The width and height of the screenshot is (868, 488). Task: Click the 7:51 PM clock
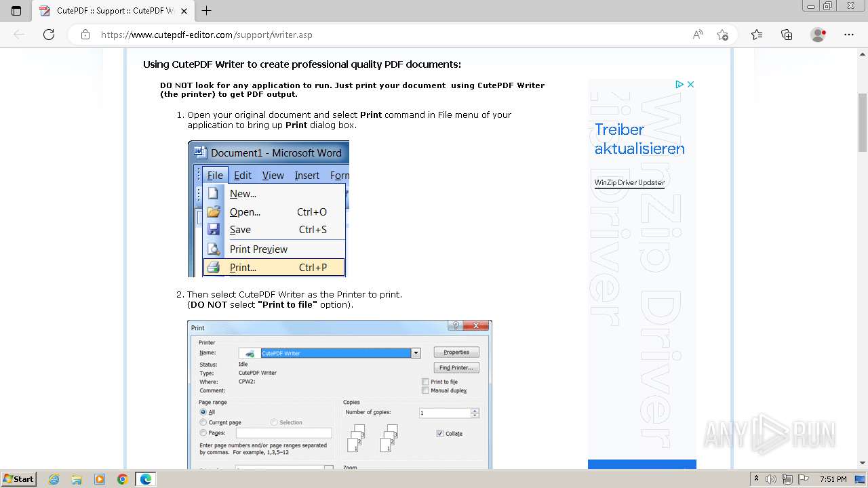coord(833,479)
